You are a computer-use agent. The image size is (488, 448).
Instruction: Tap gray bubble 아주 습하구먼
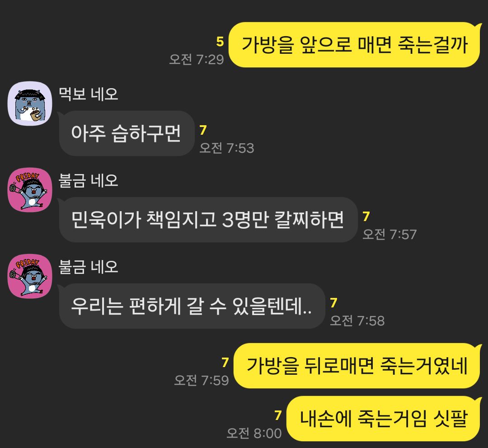(127, 133)
